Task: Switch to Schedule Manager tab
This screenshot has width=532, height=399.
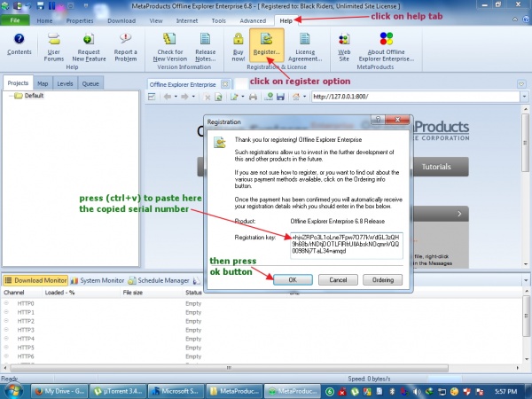Action: (159, 280)
